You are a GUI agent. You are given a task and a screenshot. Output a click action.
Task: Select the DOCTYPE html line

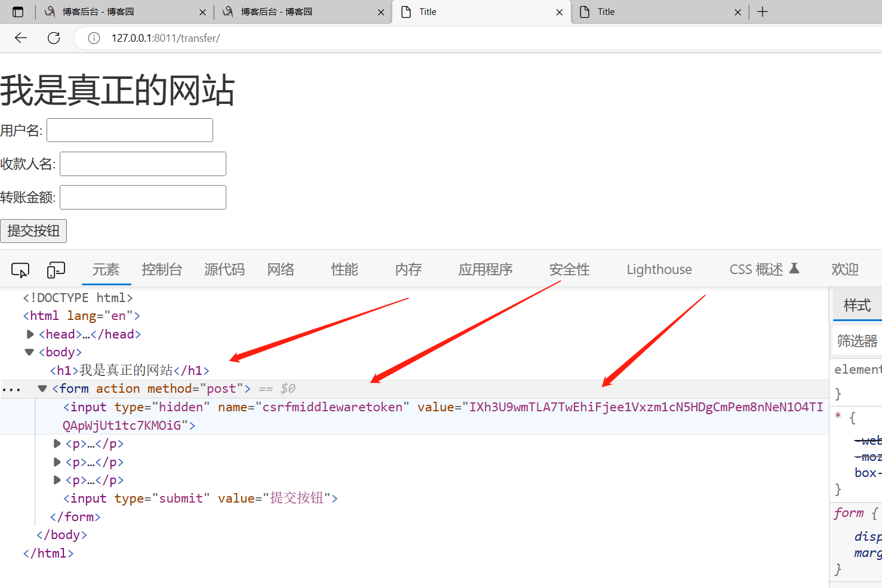(78, 298)
